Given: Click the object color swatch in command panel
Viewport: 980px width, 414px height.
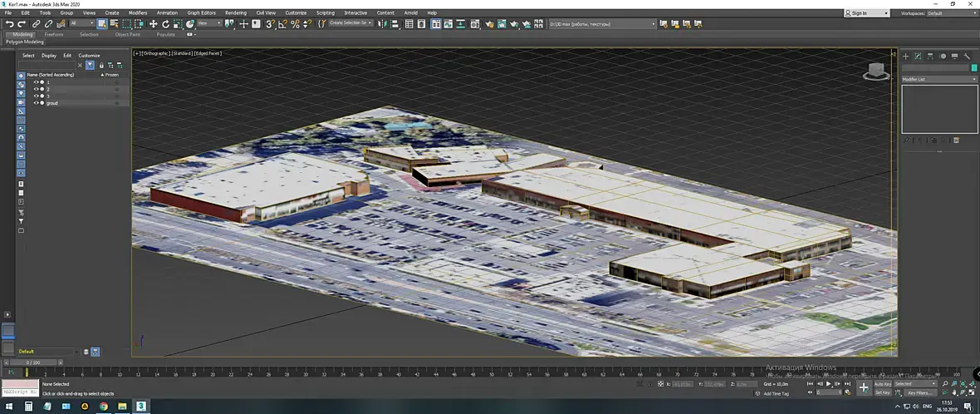Looking at the screenshot, I should [x=973, y=67].
